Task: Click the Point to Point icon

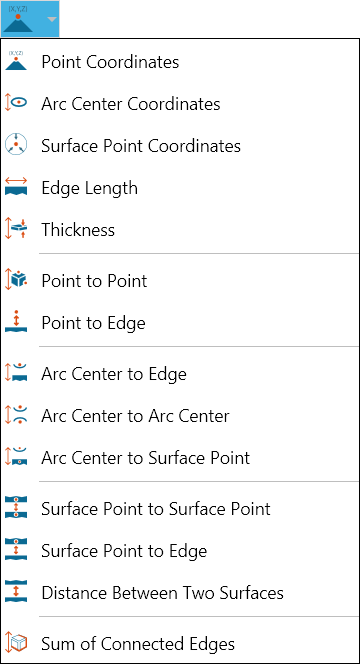Action: pos(16,280)
